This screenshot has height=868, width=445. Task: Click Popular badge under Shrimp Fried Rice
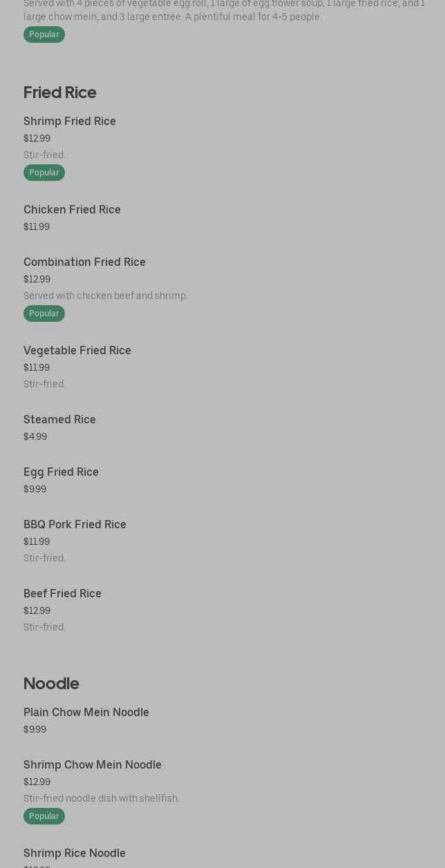(44, 173)
